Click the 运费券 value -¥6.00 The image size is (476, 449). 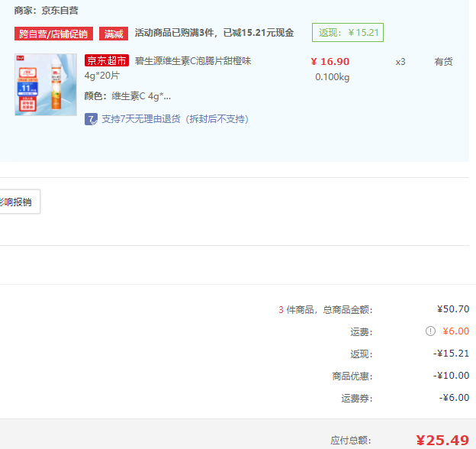tap(454, 398)
